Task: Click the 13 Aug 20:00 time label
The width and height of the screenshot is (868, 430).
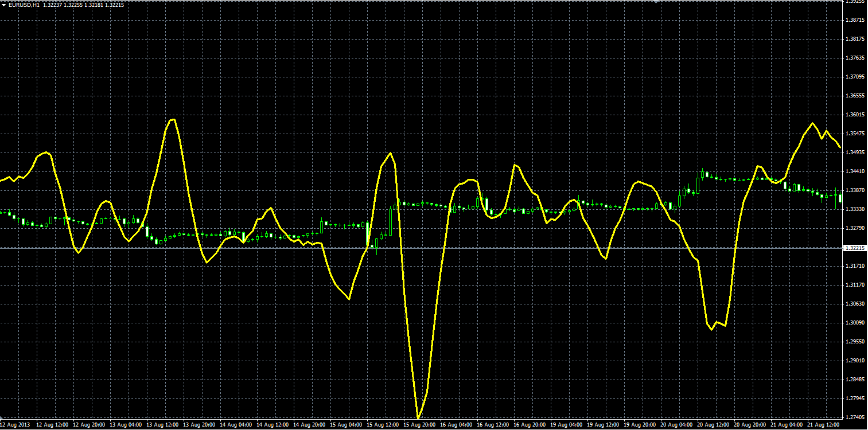Action: pos(199,425)
